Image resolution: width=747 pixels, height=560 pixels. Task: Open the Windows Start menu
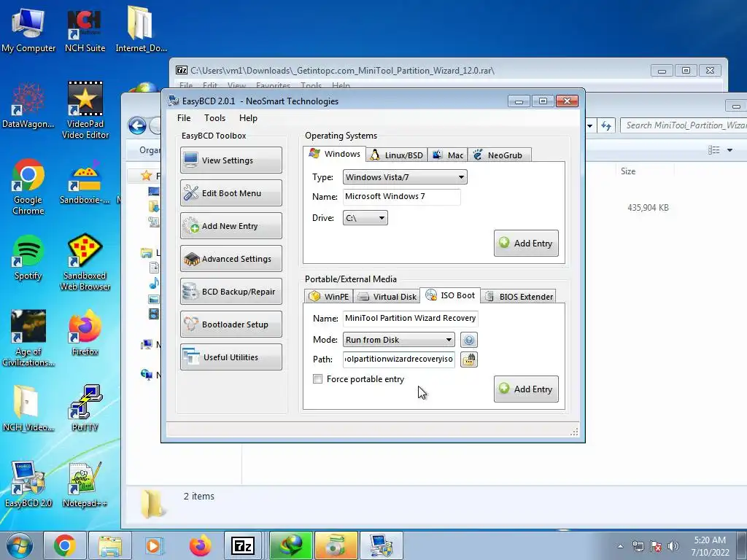20,545
